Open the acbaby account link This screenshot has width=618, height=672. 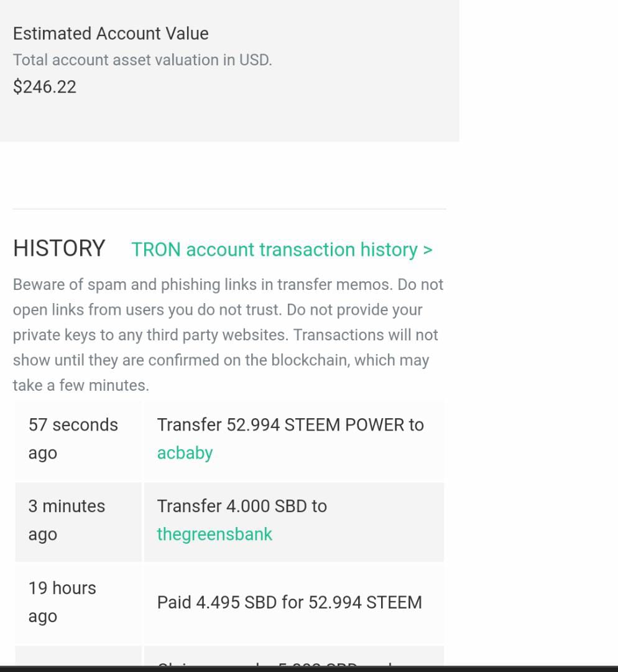pyautogui.click(x=185, y=453)
